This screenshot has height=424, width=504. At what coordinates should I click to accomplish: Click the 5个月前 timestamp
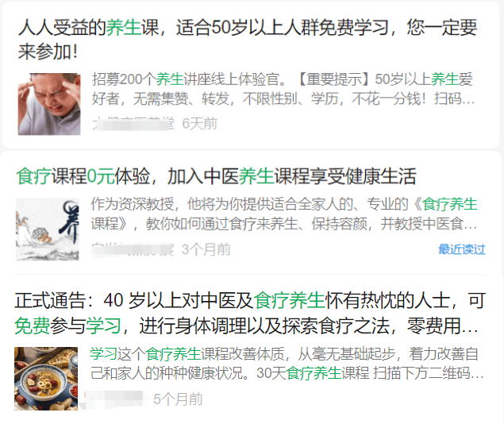click(x=178, y=399)
